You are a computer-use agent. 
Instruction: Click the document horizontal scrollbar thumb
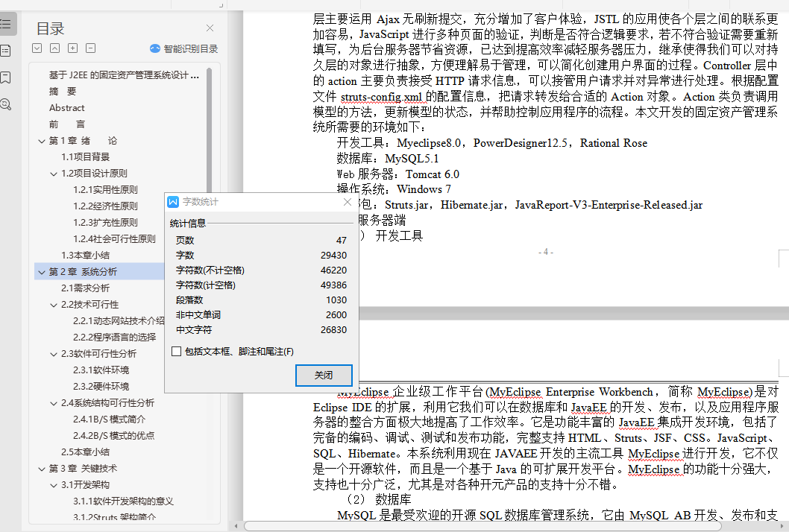[x=482, y=526]
